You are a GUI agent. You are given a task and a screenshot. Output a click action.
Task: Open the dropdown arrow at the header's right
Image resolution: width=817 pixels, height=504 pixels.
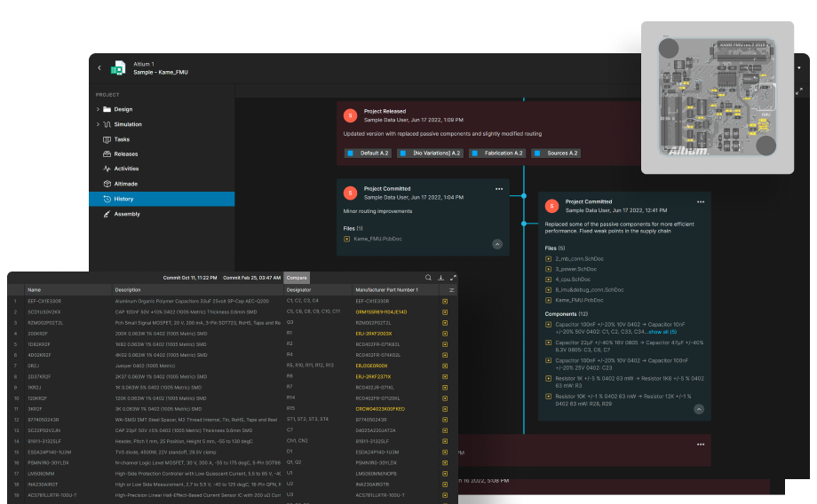click(798, 67)
